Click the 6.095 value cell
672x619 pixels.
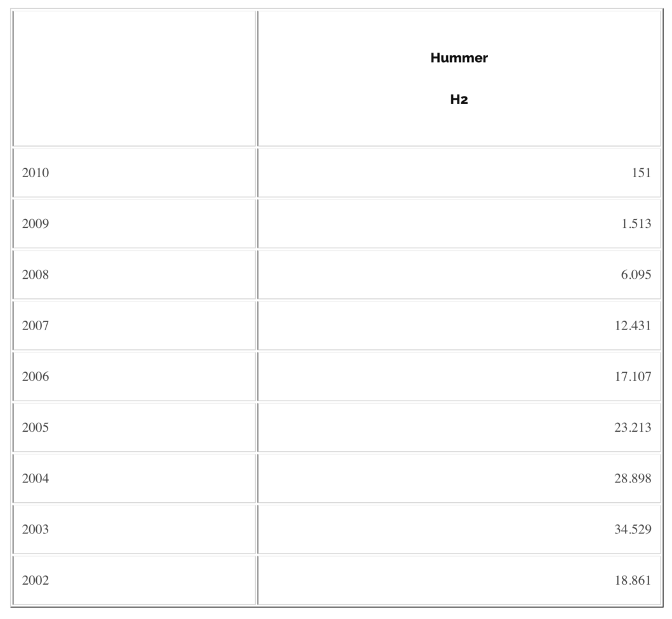tap(636, 275)
